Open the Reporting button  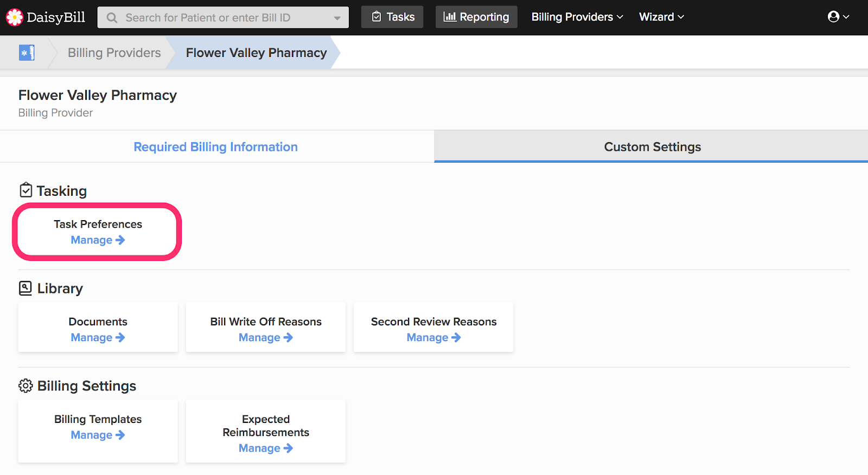(476, 17)
